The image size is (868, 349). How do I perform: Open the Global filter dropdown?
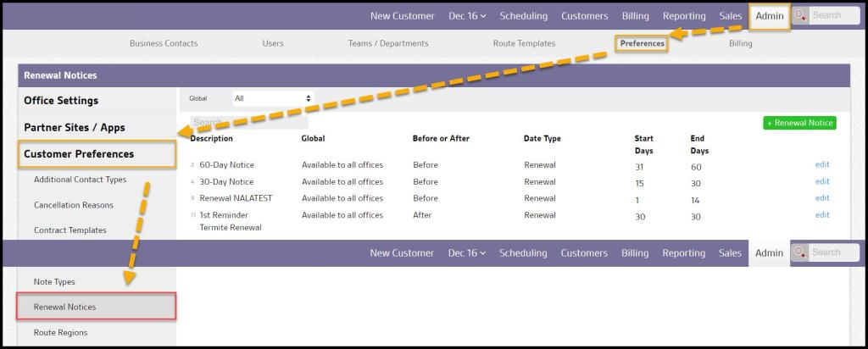(x=272, y=98)
